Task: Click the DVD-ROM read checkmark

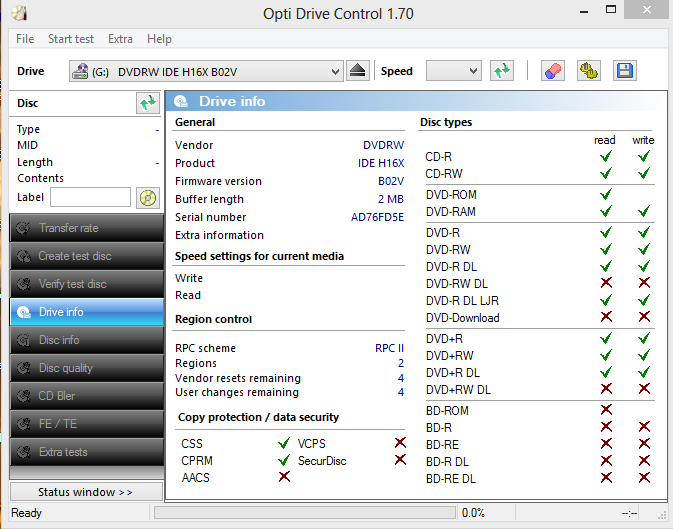Action: [606, 194]
